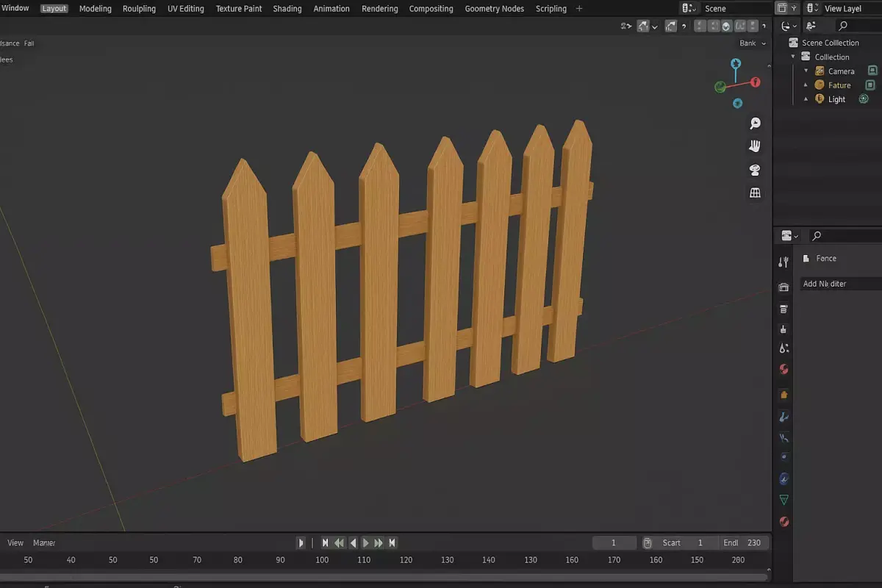Select rendered viewport shading sphere icon
882x588 pixels.
[x=727, y=26]
